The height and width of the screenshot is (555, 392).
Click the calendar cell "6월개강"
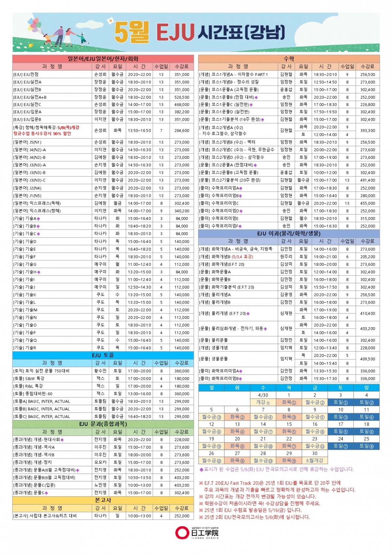tap(315, 460)
